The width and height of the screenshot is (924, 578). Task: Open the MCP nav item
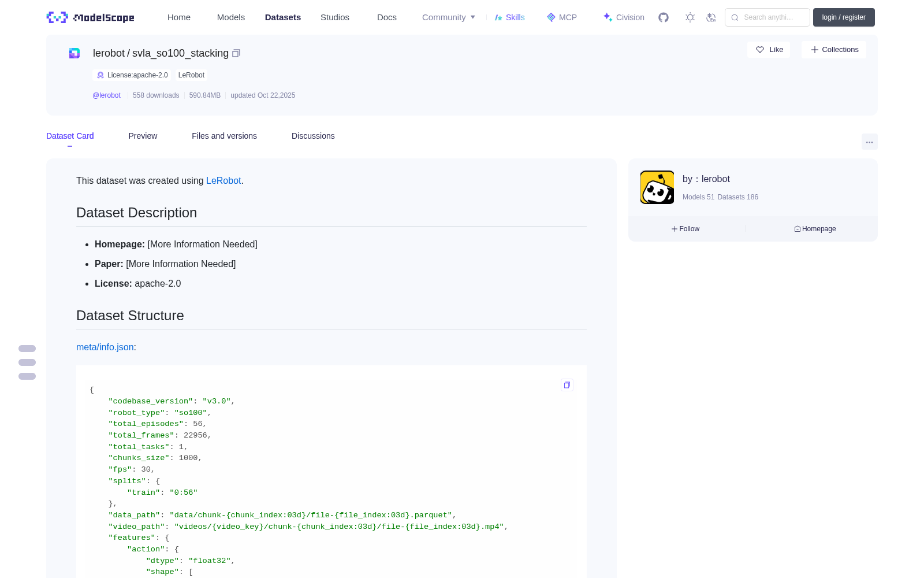point(561,17)
